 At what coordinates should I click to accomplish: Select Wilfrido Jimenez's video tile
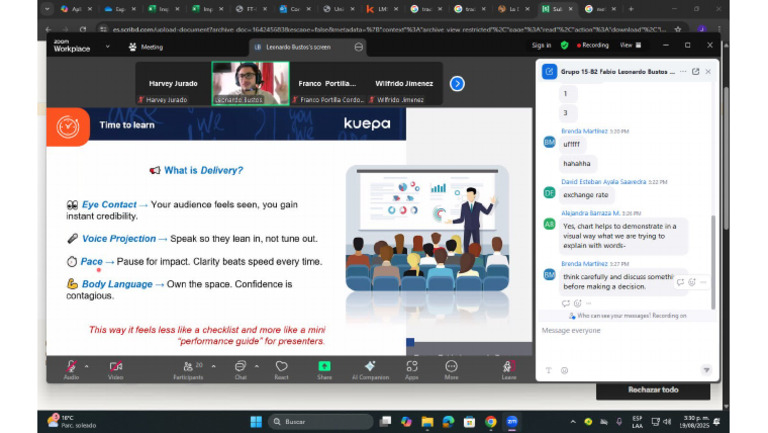(404, 83)
